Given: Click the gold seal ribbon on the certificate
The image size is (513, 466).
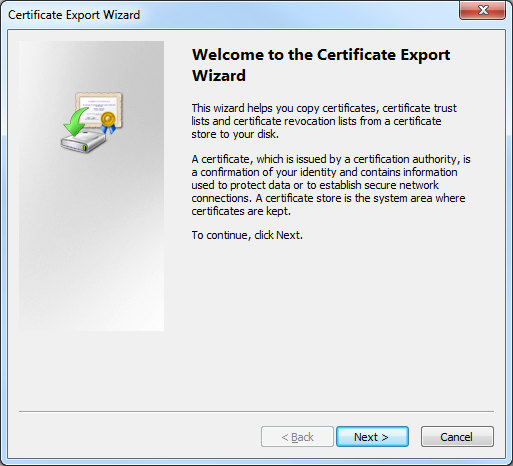Looking at the screenshot, I should click(x=109, y=122).
